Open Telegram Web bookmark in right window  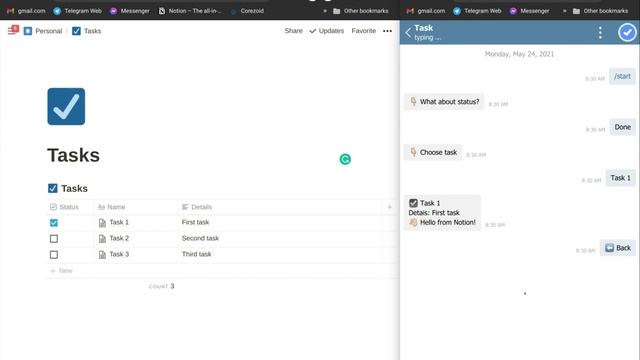click(477, 11)
